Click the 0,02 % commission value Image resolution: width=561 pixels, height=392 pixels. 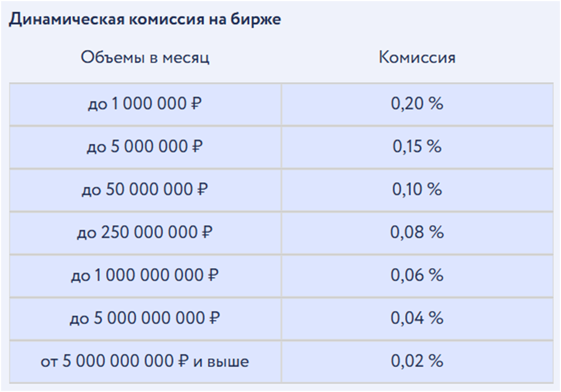pos(417,362)
